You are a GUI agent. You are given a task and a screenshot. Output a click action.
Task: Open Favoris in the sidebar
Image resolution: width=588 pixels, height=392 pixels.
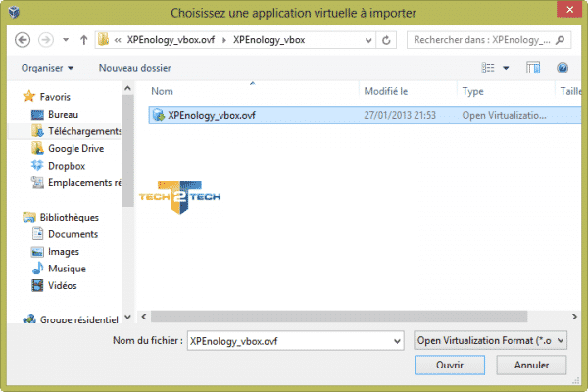pos(55,97)
